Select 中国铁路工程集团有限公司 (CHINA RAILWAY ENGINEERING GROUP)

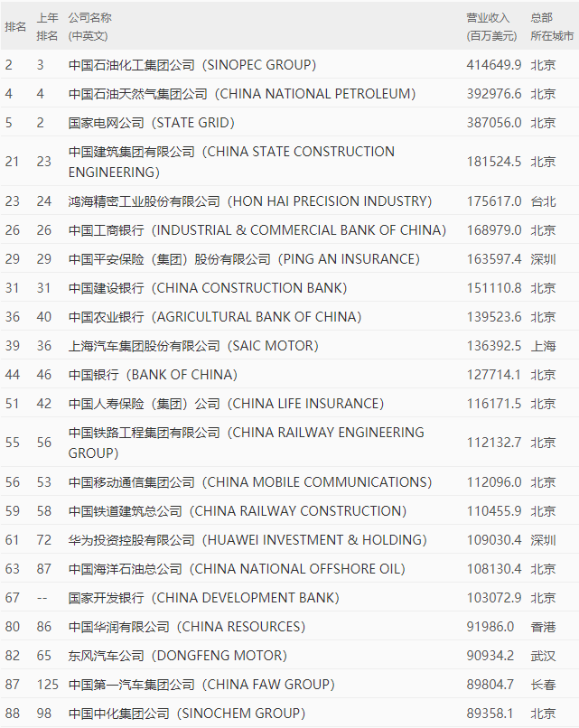pos(246,443)
